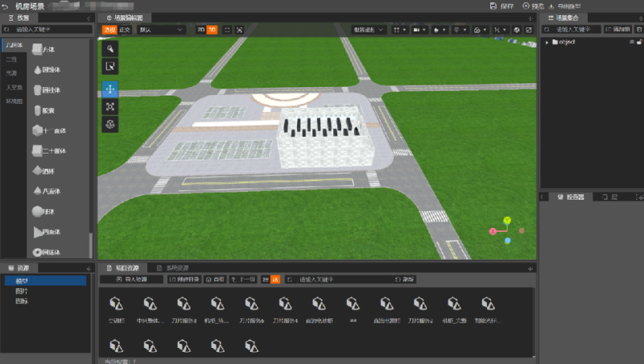Select the rotate tool in viewport toolbar
The height and width of the screenshot is (364, 644).
pyautogui.click(x=110, y=124)
